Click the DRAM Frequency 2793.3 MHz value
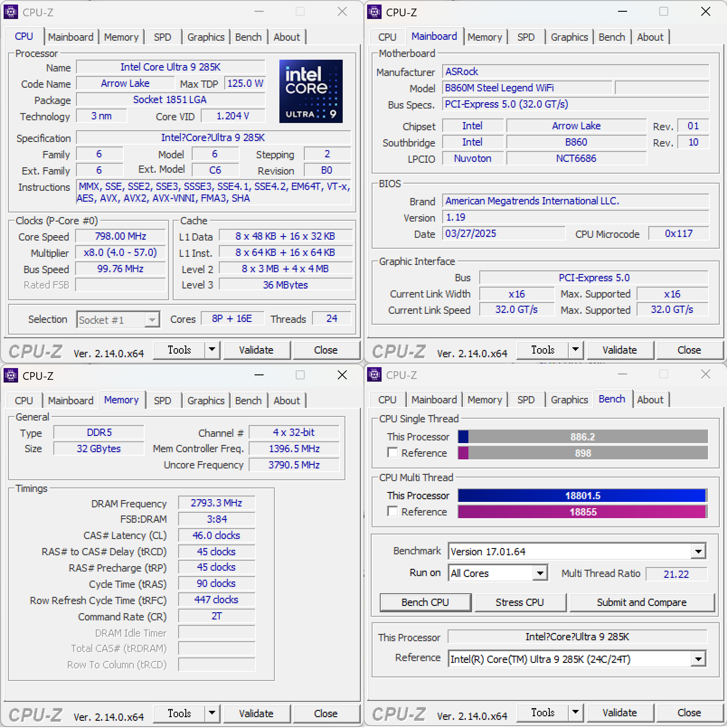Viewport: 727px width, 728px height. click(217, 503)
